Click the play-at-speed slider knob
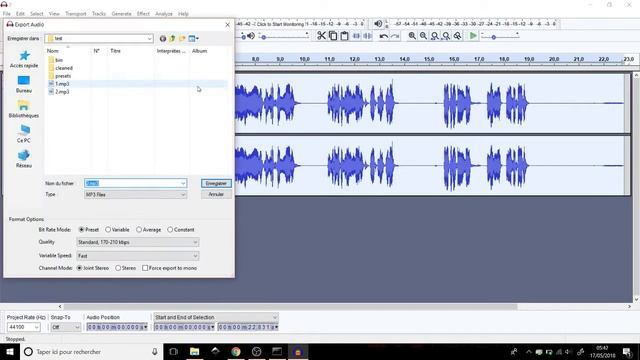Image resolution: width=640 pixels, height=360 pixels. 493,38
